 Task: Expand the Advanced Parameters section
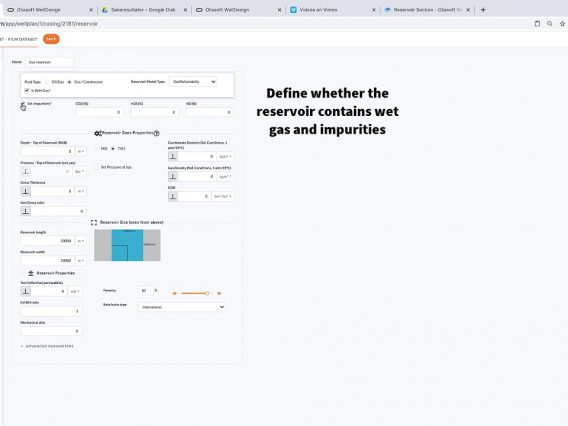pos(47,346)
